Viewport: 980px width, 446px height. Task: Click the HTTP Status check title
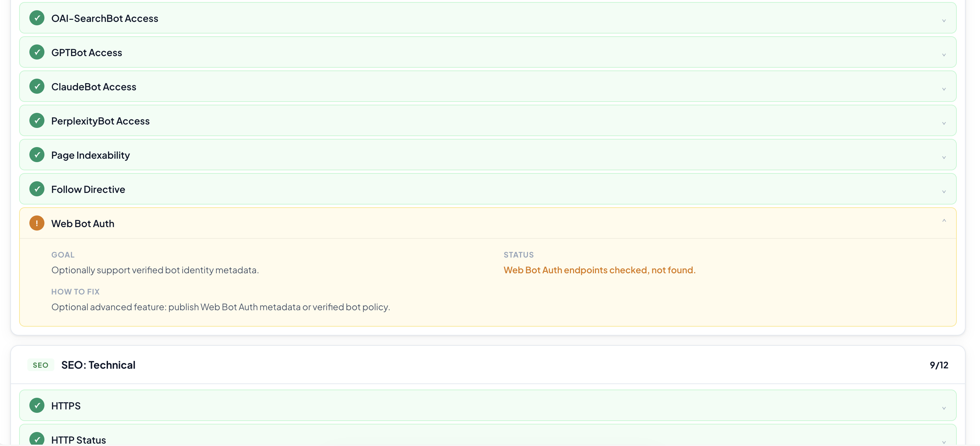(79, 440)
